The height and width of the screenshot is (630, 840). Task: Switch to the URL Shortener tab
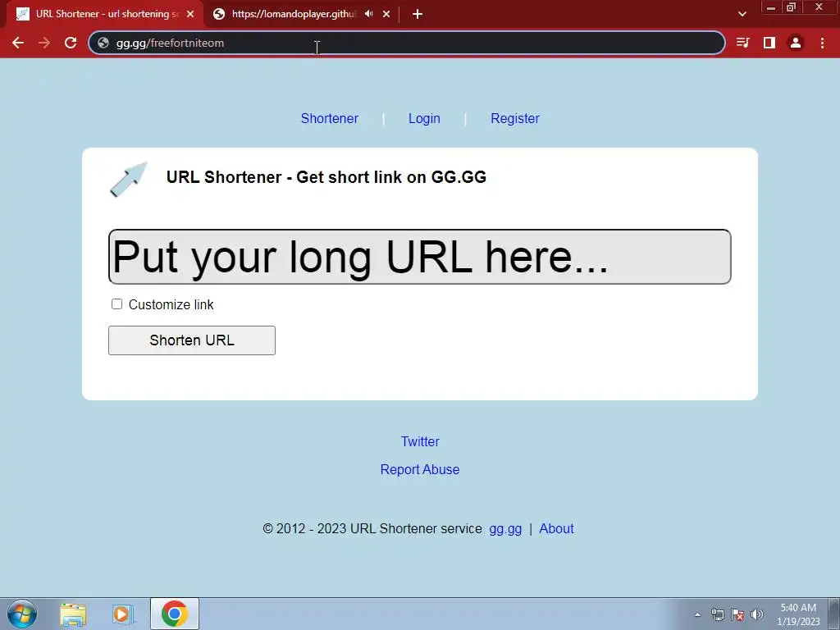[x=104, y=14]
